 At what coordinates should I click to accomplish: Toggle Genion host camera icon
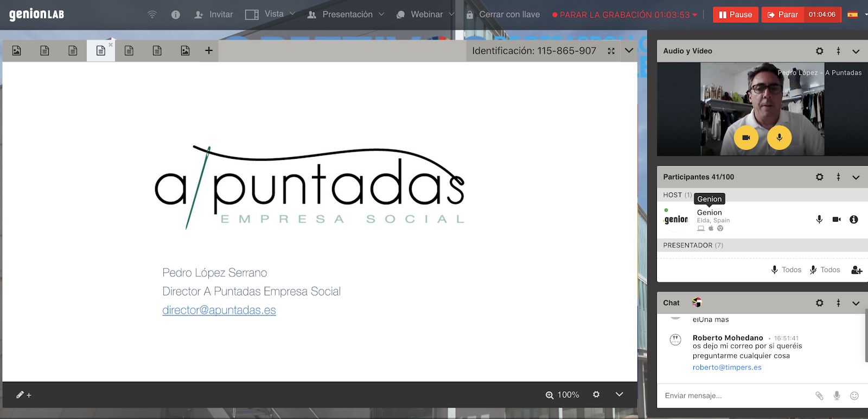837,220
